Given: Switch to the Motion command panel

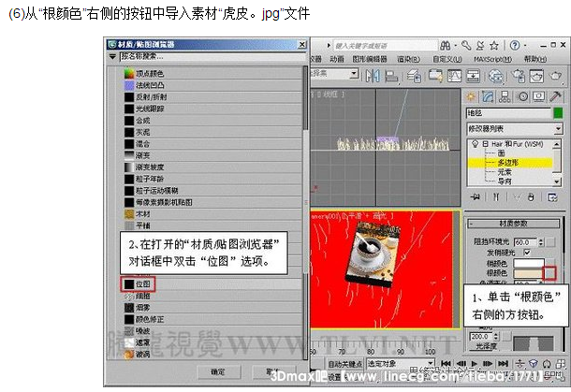Looking at the screenshot, I should [x=523, y=96].
